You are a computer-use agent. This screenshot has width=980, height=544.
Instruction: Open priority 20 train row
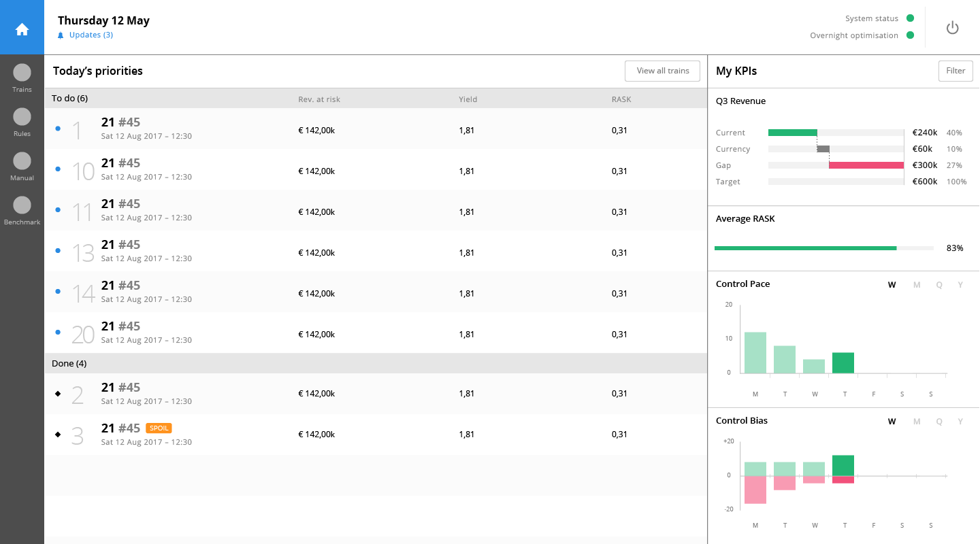[376, 333]
